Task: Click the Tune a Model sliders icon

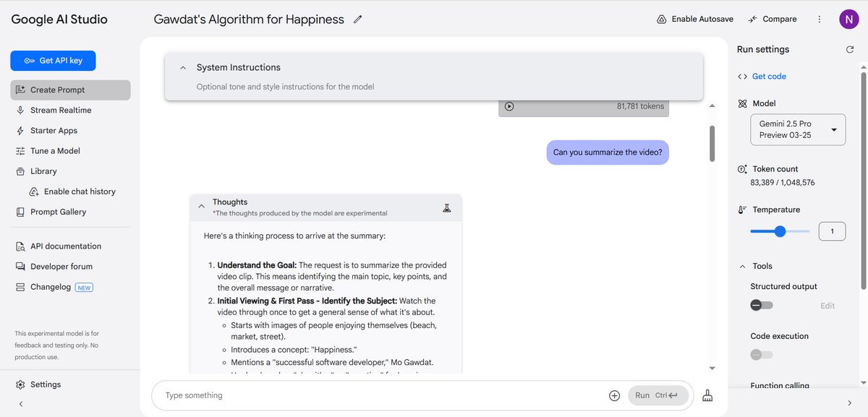Action: pos(21,151)
